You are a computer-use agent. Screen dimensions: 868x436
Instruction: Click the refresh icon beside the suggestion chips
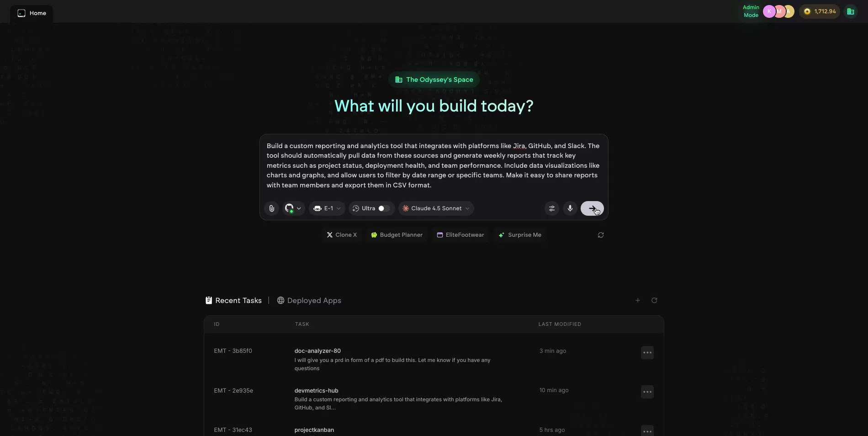pyautogui.click(x=600, y=234)
